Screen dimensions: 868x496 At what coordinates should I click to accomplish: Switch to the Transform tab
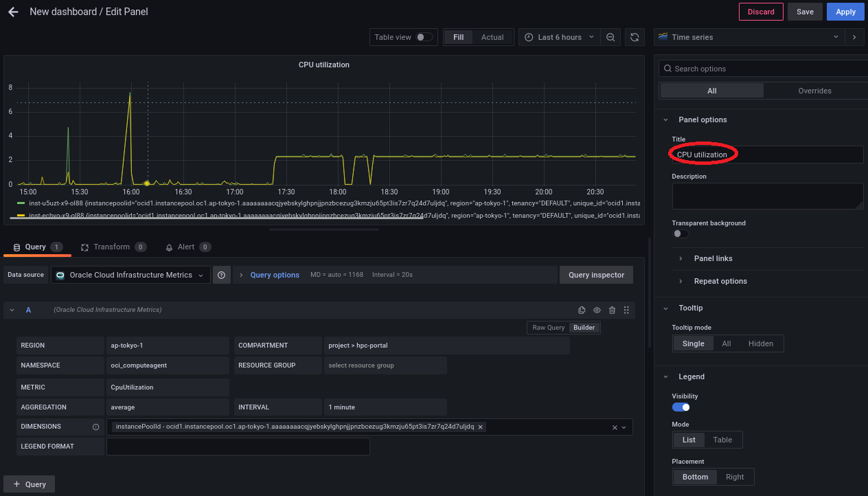click(111, 247)
